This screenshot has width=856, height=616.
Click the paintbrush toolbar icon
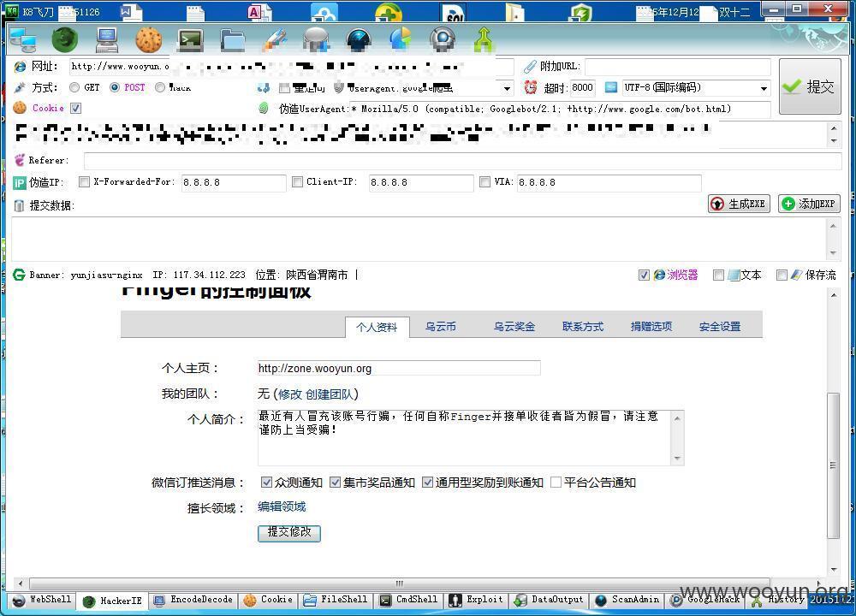(x=275, y=40)
